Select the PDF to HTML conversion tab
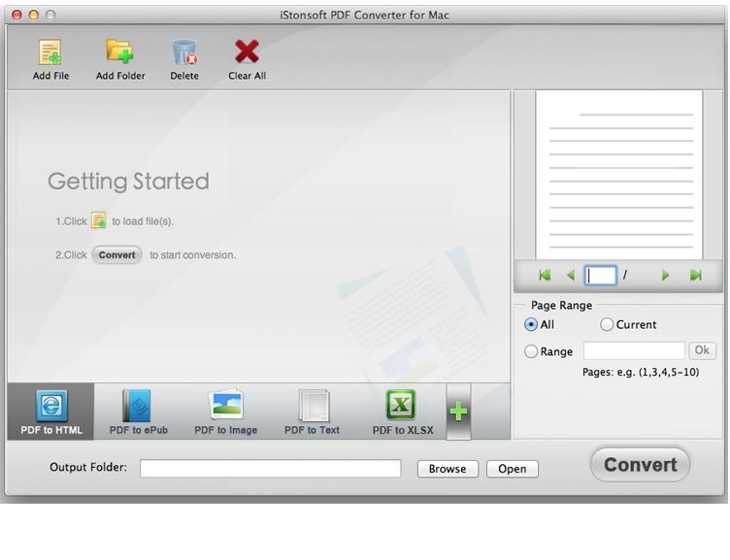The width and height of the screenshot is (730, 560). pyautogui.click(x=50, y=412)
